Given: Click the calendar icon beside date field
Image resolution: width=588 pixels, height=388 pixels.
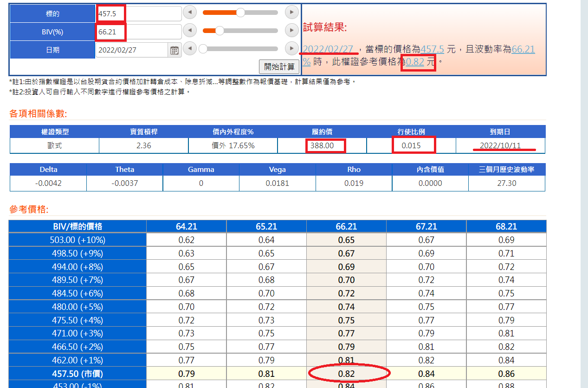Looking at the screenshot, I should (174, 50).
